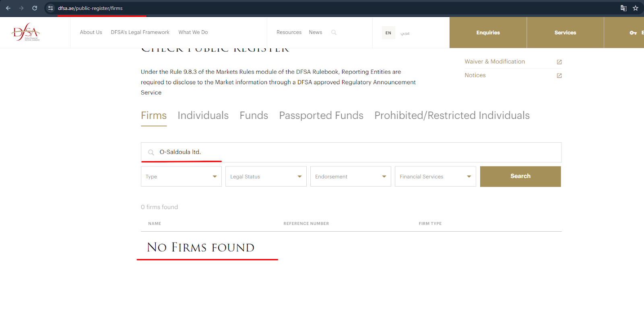644x328 pixels.
Task: Click the gold Search button
Action: click(x=520, y=176)
